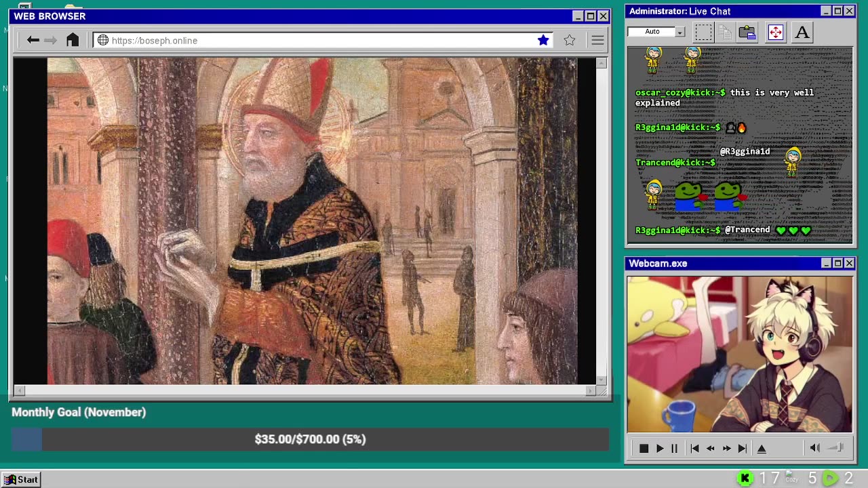Go back in the web browser
868x488 pixels.
(x=33, y=41)
